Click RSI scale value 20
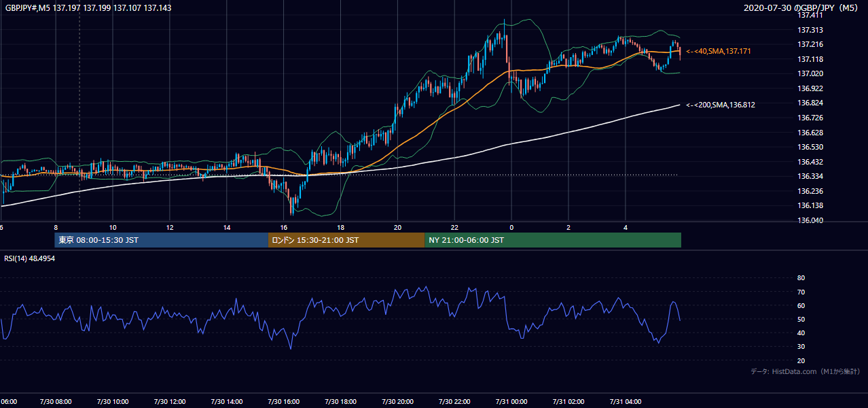Screen dimensions: 868x408 [x=801, y=360]
